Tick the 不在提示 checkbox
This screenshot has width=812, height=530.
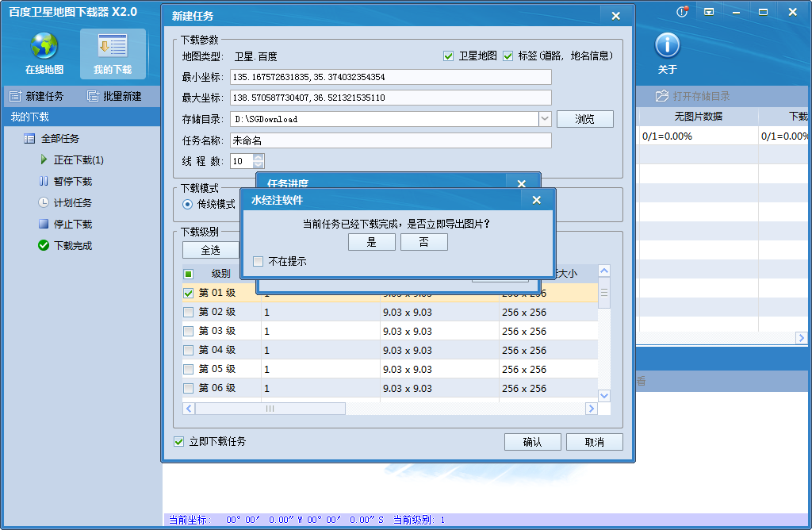tap(258, 261)
